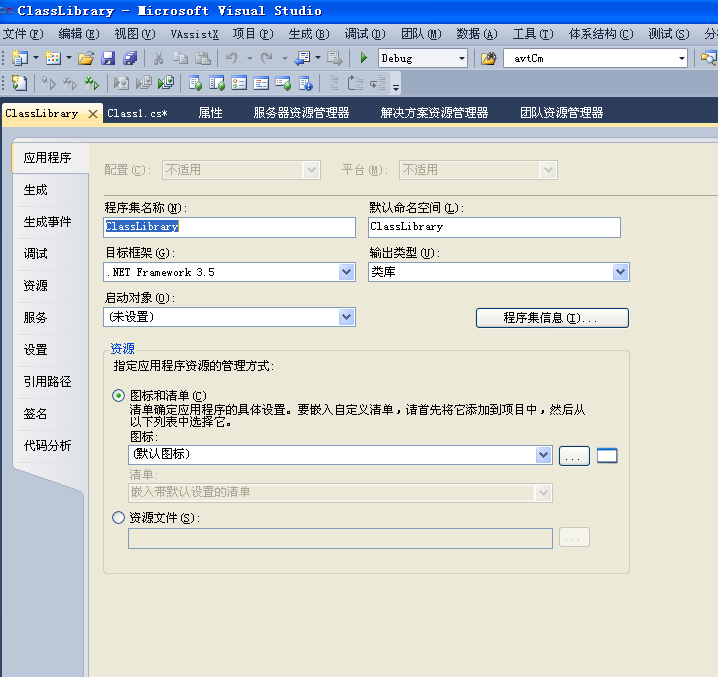Screen dimensions: 718x677
Task: Click the Code Coverage Results icon
Action: coord(261,83)
